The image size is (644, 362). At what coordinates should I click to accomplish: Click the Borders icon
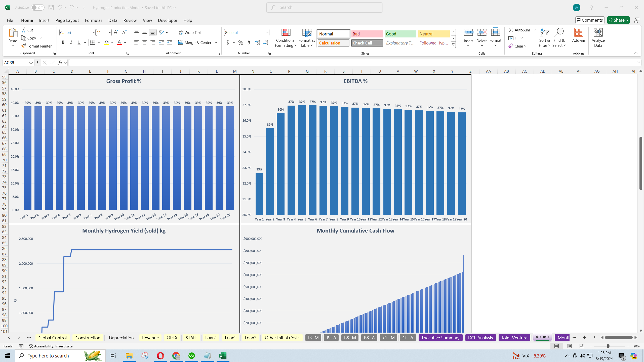pyautogui.click(x=93, y=42)
